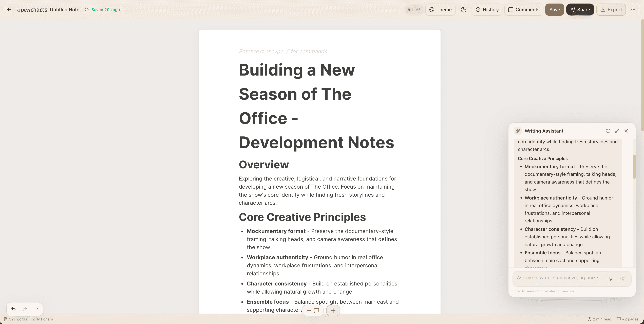Expand the Writing Assistant panel

(x=617, y=131)
